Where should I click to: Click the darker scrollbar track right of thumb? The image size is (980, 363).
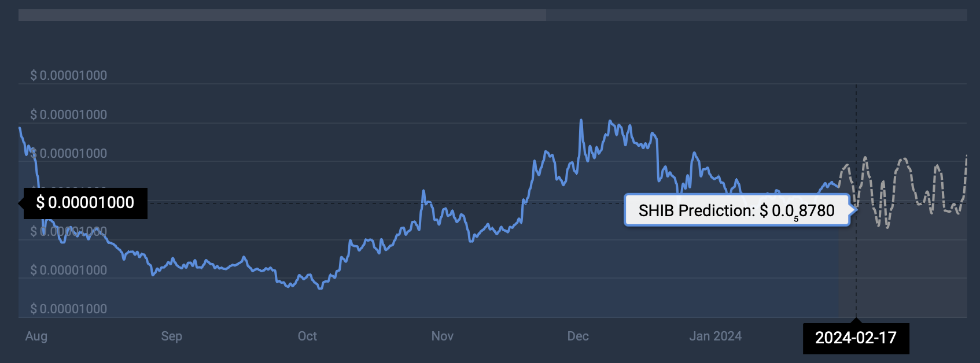pyautogui.click(x=756, y=14)
